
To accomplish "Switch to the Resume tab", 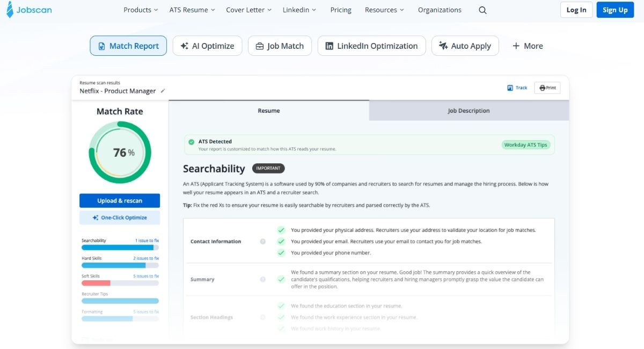I will tap(269, 111).
